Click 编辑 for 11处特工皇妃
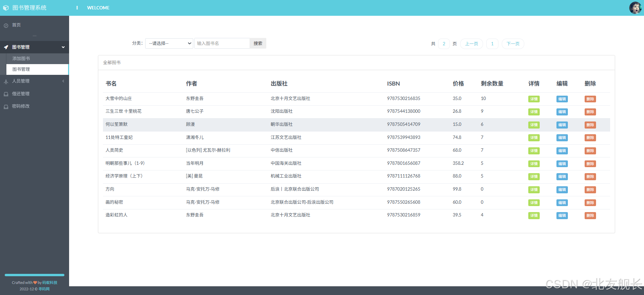The height and width of the screenshot is (295, 644). pyautogui.click(x=562, y=138)
